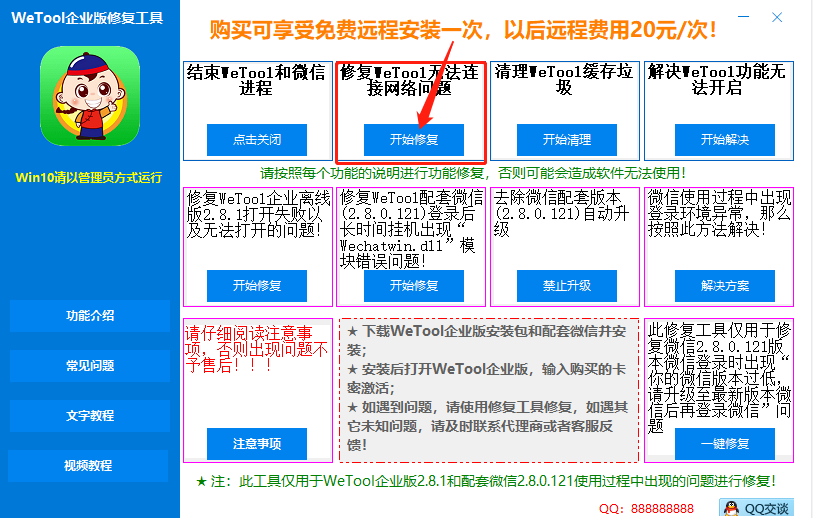The width and height of the screenshot is (813, 518).
Task: Click the QQ penguin icon at bottom right
Action: coord(731,509)
